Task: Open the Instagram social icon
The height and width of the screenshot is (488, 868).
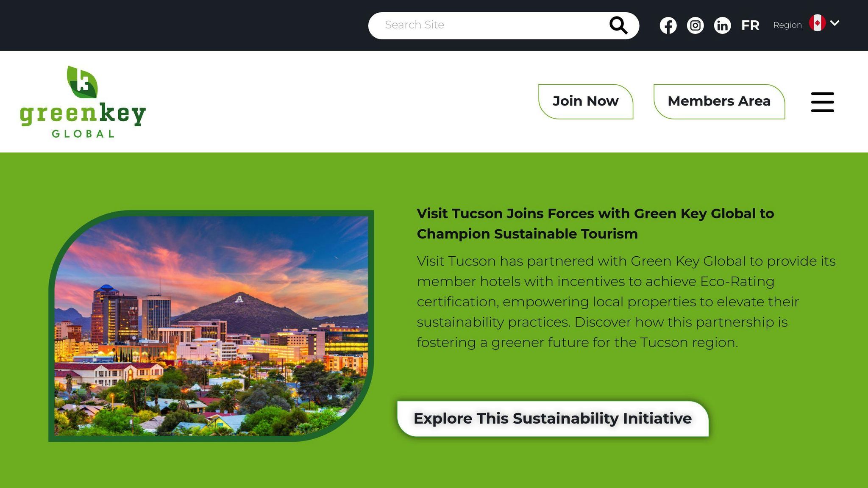Action: (x=695, y=25)
